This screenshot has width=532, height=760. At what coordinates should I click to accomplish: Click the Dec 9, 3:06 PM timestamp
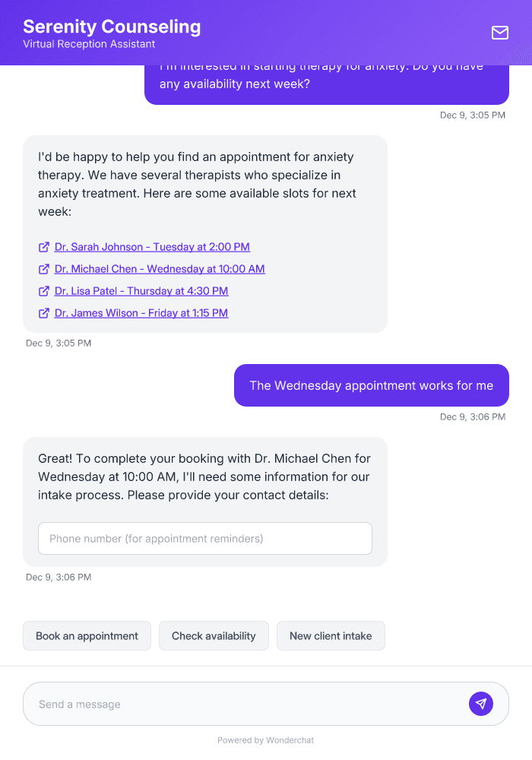click(x=472, y=416)
